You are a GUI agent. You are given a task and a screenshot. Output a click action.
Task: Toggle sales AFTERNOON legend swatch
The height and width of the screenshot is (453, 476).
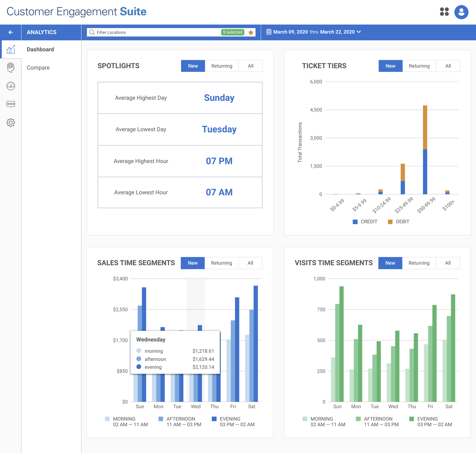[161, 419]
